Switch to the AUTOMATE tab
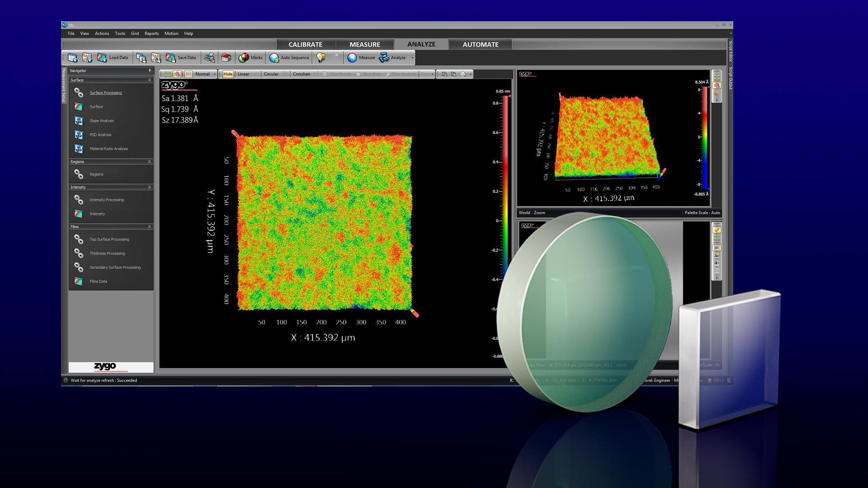This screenshot has height=488, width=868. coord(481,44)
